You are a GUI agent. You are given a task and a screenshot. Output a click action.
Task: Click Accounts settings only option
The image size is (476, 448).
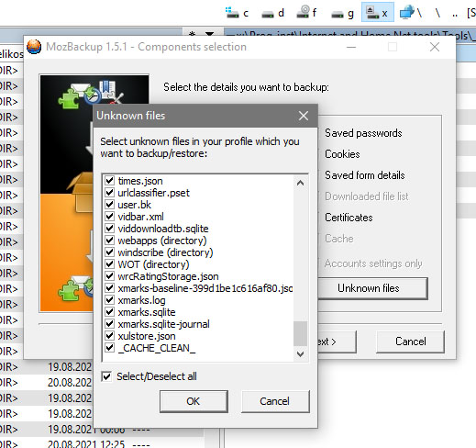coord(373,263)
